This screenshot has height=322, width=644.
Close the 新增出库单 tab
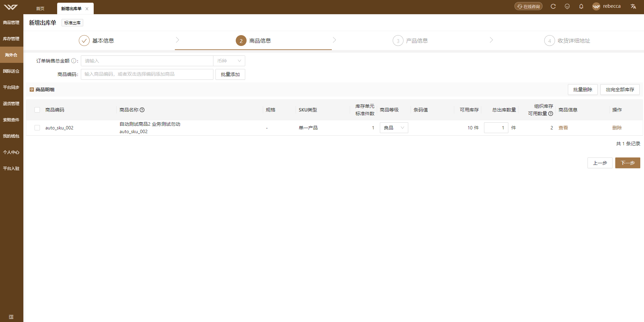click(x=87, y=9)
